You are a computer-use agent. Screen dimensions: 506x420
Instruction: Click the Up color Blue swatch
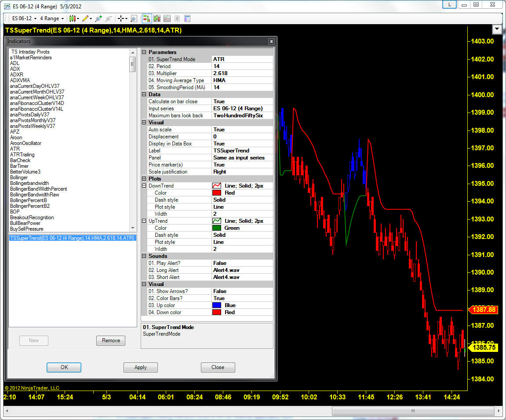click(217, 305)
